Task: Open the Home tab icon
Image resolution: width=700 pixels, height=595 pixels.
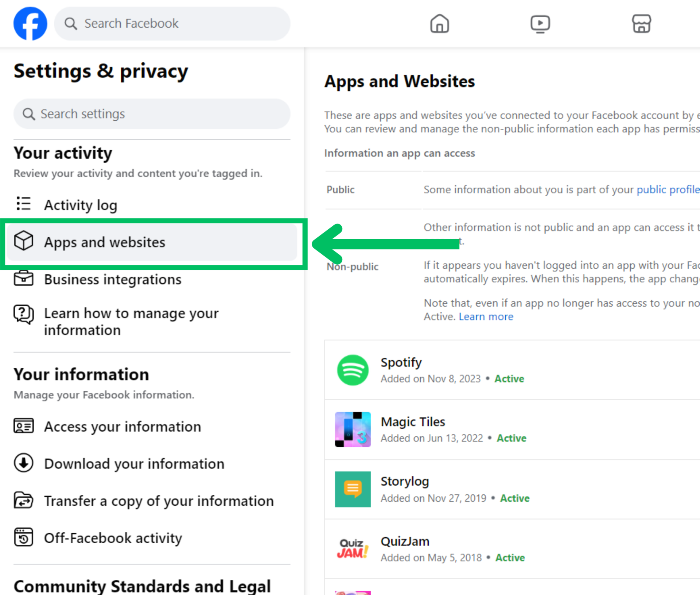Action: [439, 24]
